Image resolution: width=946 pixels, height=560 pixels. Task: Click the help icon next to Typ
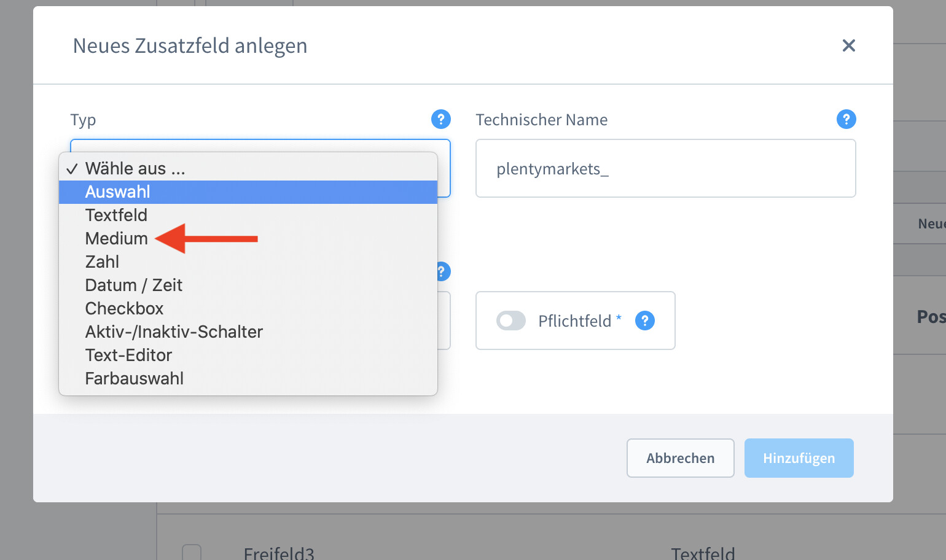440,119
